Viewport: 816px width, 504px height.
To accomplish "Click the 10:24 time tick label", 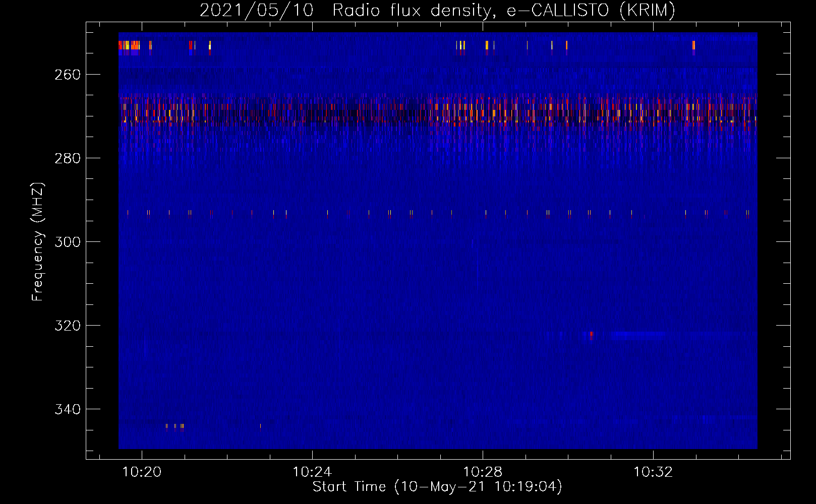I will click(x=312, y=472).
